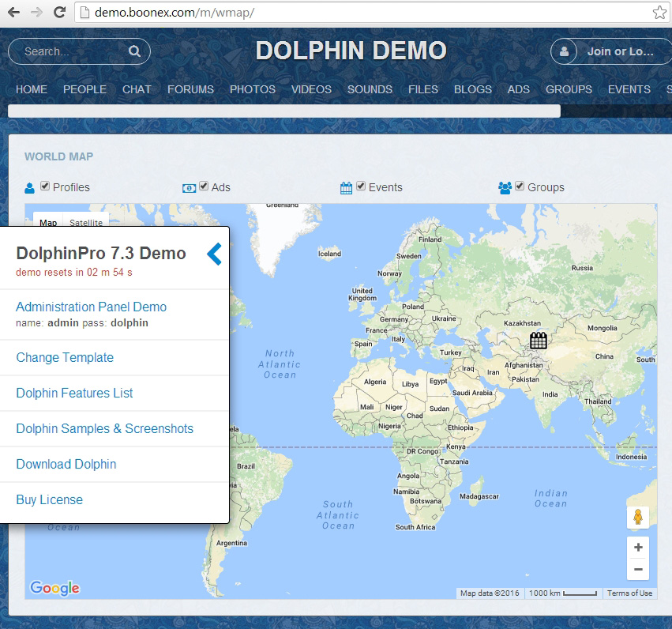
Task: Zoom out the map with minus button
Action: click(x=637, y=569)
